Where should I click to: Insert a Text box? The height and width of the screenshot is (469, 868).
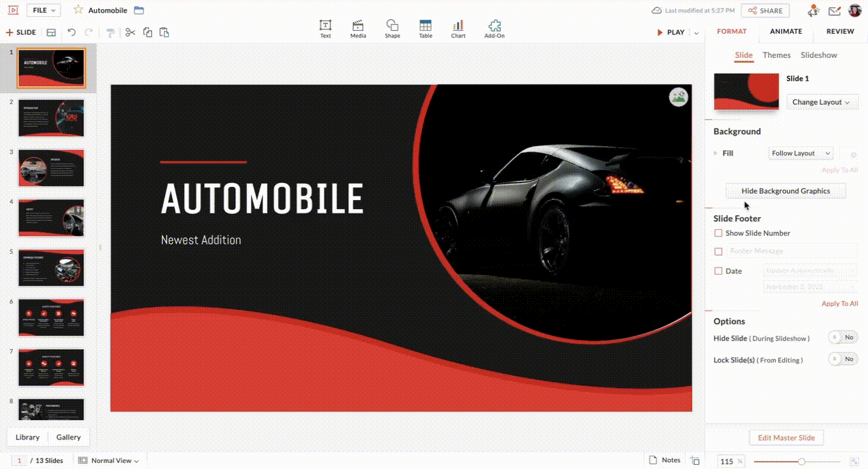[325, 29]
